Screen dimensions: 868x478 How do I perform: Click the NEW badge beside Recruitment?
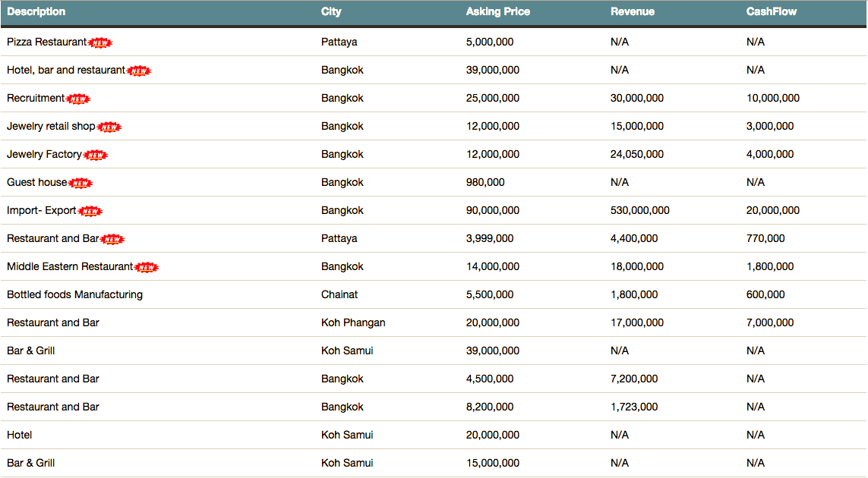[78, 99]
